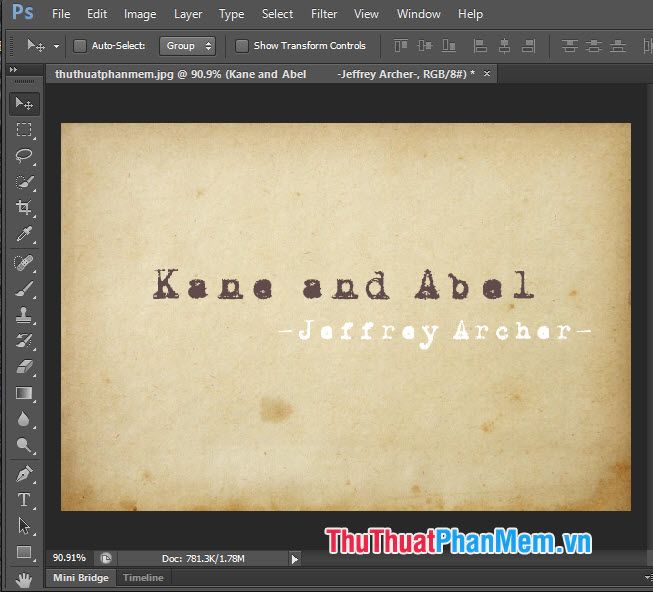Viewport: 653px width, 592px height.
Task: Open the Image menu
Action: click(x=140, y=14)
